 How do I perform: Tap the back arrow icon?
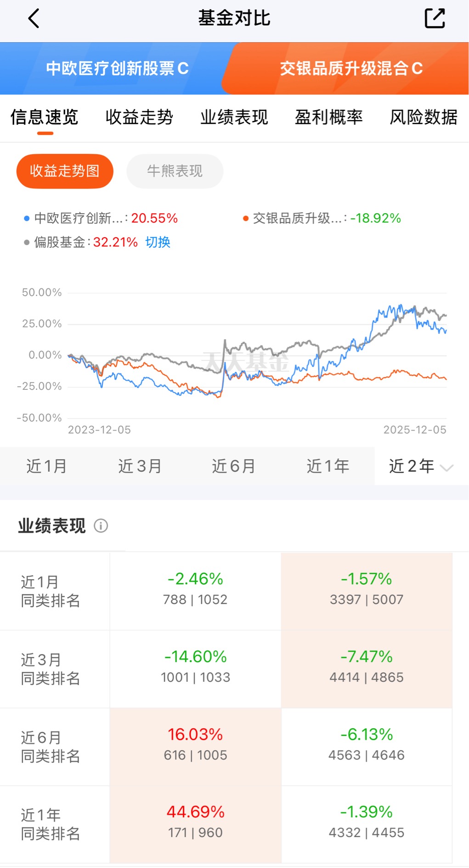click(34, 18)
